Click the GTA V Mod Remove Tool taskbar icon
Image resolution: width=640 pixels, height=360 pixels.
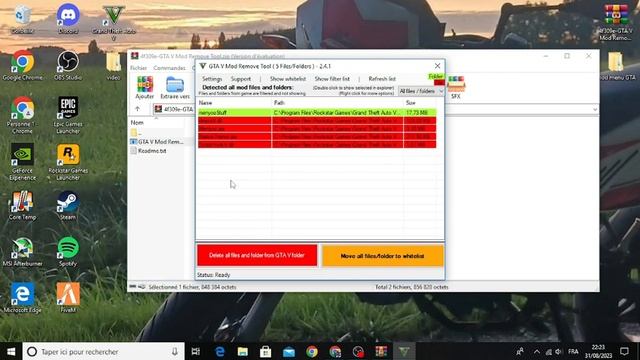click(404, 351)
